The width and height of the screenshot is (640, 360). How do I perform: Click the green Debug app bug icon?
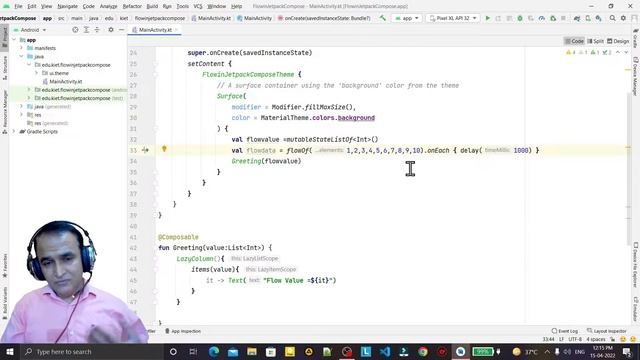(520, 18)
